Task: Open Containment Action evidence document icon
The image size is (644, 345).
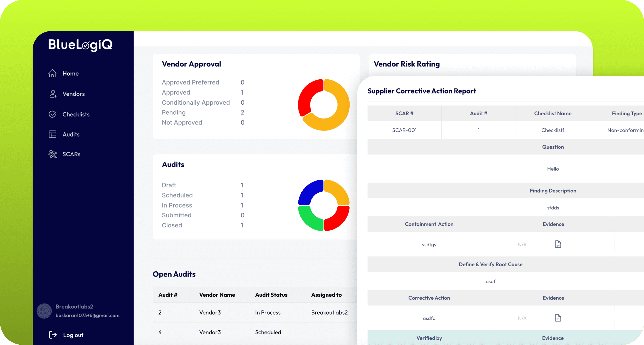Action: coord(558,244)
